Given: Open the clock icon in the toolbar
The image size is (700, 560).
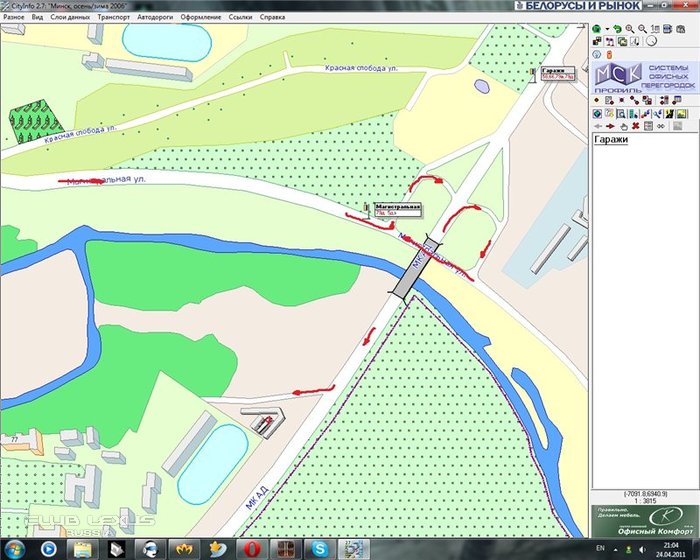Looking at the screenshot, I should click(652, 41).
